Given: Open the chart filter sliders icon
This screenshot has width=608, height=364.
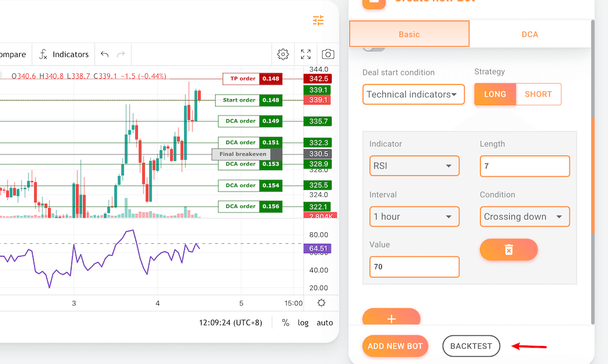Looking at the screenshot, I should [318, 21].
